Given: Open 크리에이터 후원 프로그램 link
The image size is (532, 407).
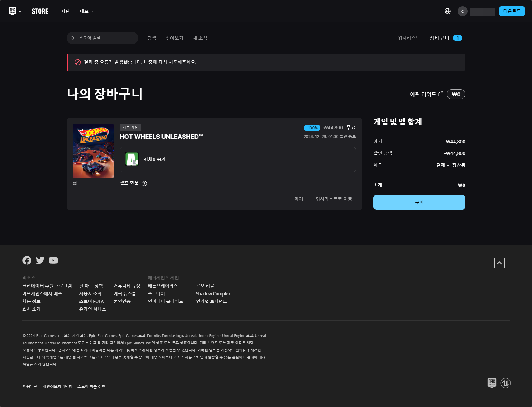Looking at the screenshot, I should (47, 286).
